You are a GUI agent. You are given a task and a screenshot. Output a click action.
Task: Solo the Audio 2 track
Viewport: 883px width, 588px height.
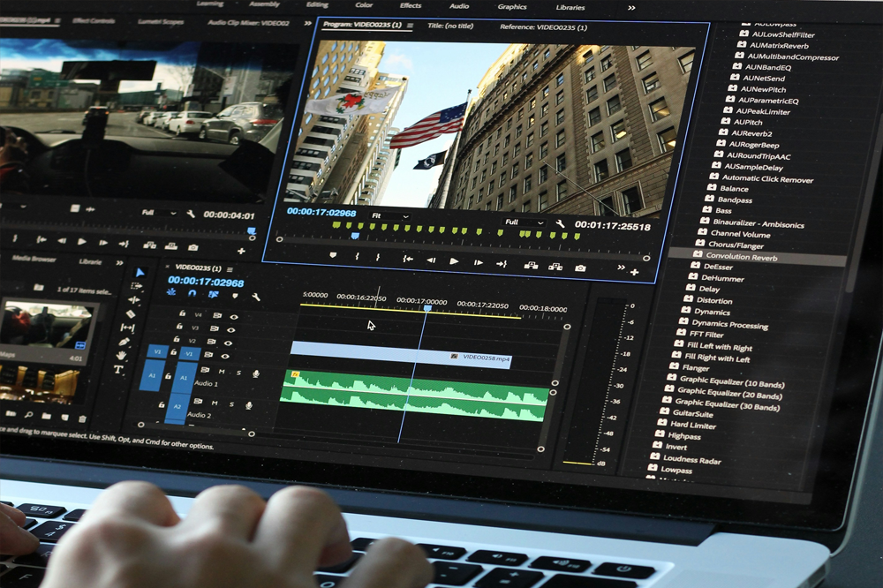point(231,404)
